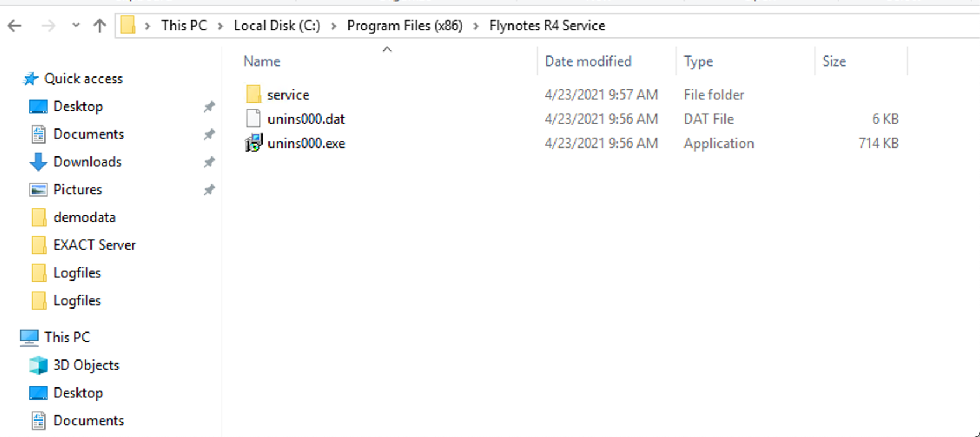The width and height of the screenshot is (980, 437).
Task: Select Quick access star item
Action: [72, 79]
